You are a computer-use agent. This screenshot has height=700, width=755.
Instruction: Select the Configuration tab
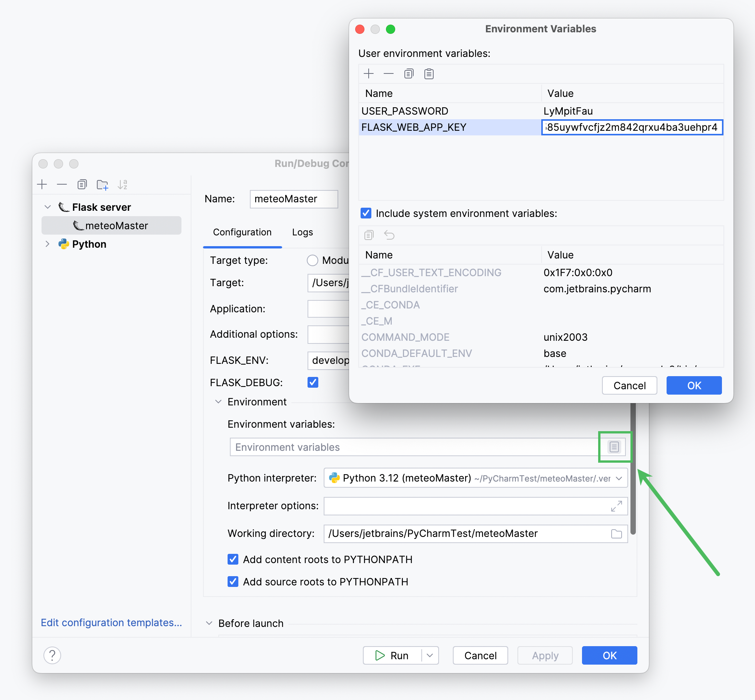[x=240, y=236]
